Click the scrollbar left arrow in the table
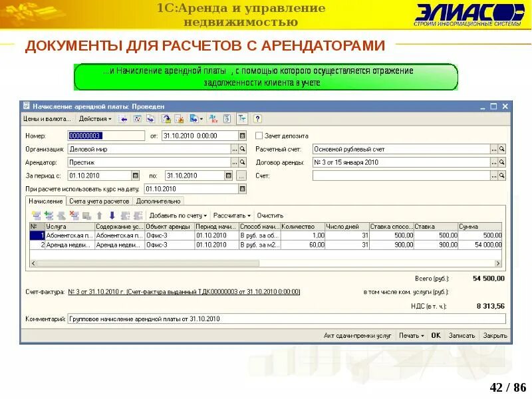The height and width of the screenshot is (399, 532). (x=33, y=263)
